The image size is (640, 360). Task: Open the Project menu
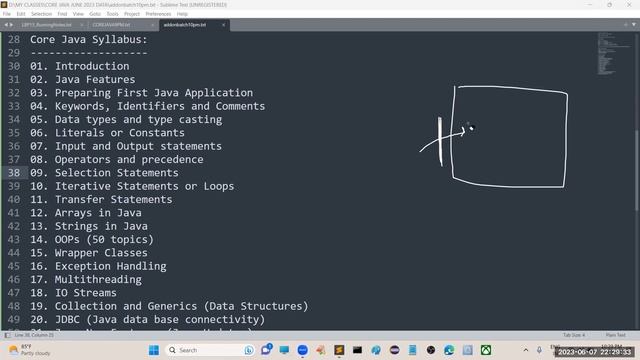(x=132, y=14)
